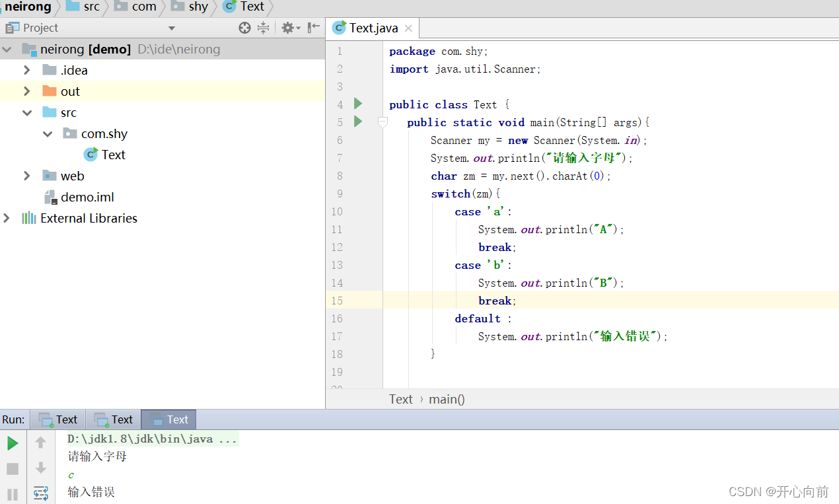Click the up arrow in Run panel

[x=41, y=443]
